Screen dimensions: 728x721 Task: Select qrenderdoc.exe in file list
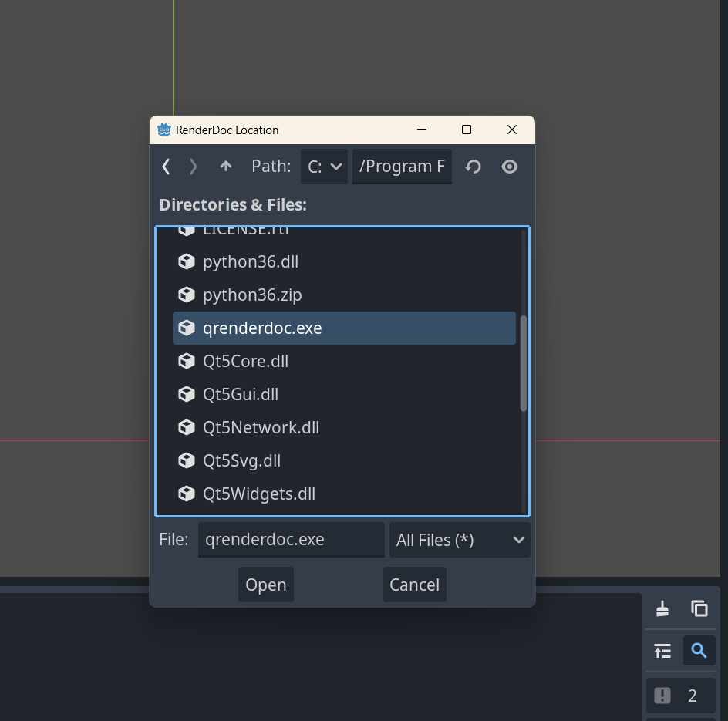pyautogui.click(x=344, y=328)
